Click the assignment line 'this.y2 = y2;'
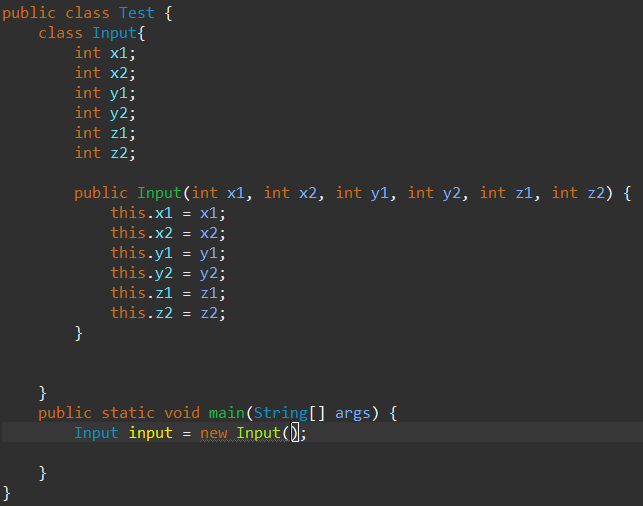 point(168,274)
